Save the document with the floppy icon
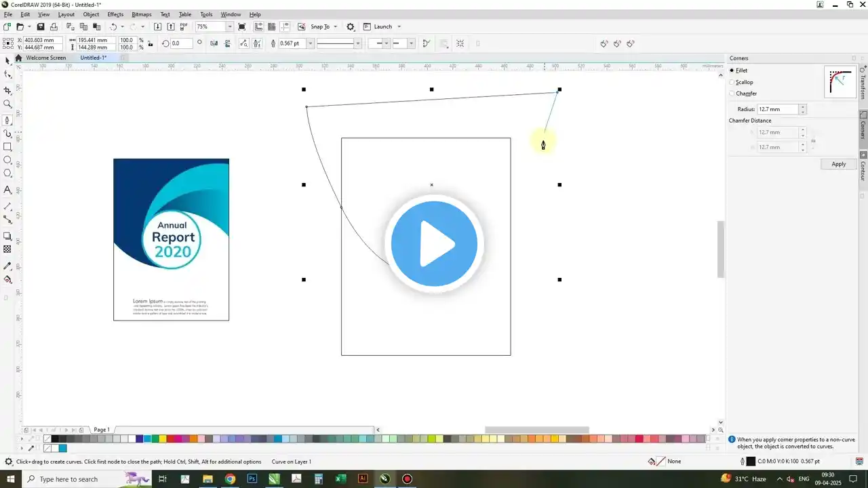868x488 pixels. point(41,26)
